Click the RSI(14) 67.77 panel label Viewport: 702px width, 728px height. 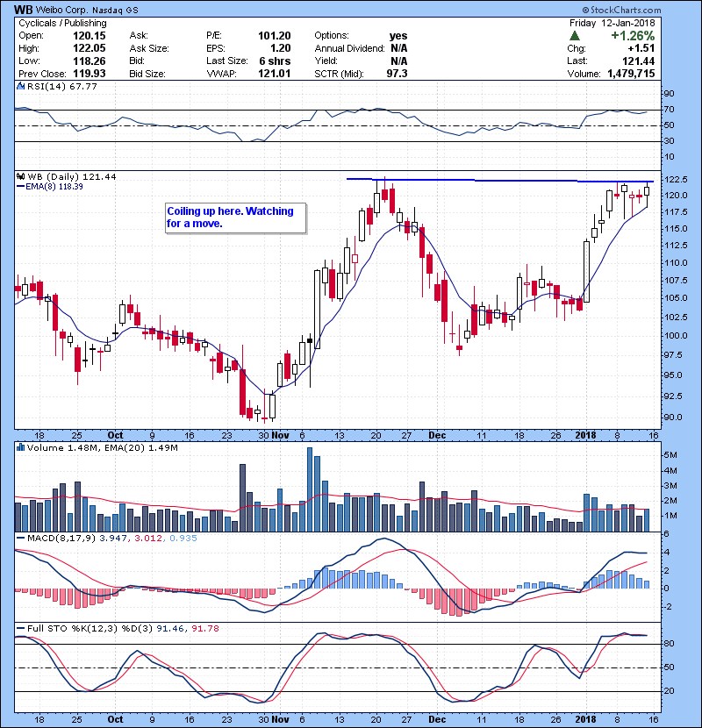click(x=62, y=86)
